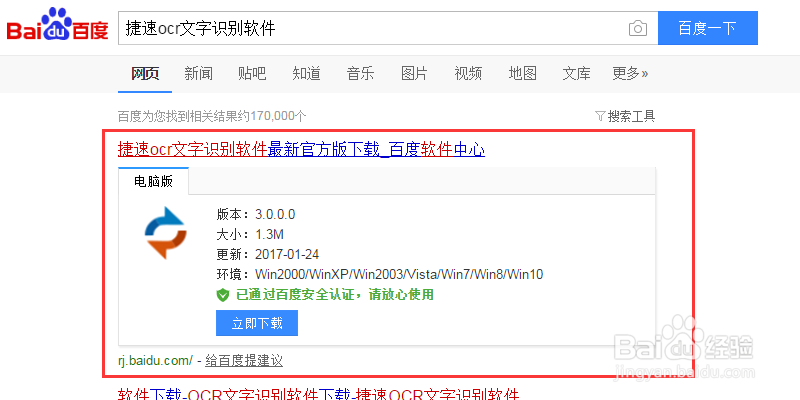Click the green security shield icon
Screen dimensions: 800x400
[223, 295]
